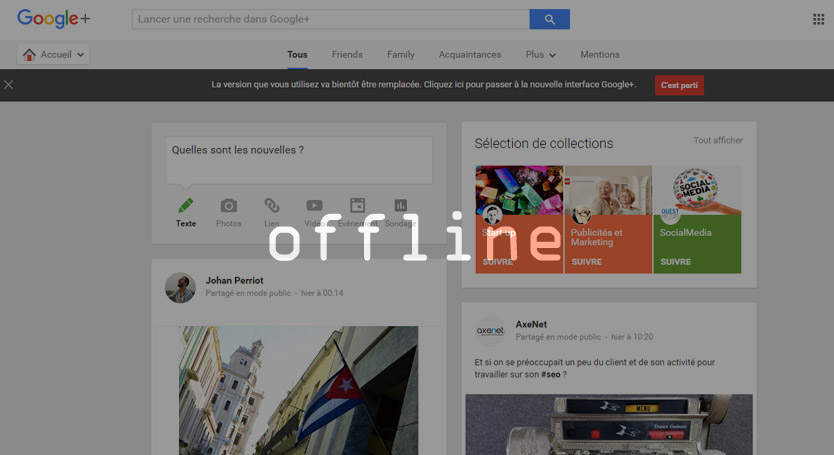834x455 pixels.
Task: Click the Quelles sont les nouvelles post box
Action: pyautogui.click(x=298, y=160)
